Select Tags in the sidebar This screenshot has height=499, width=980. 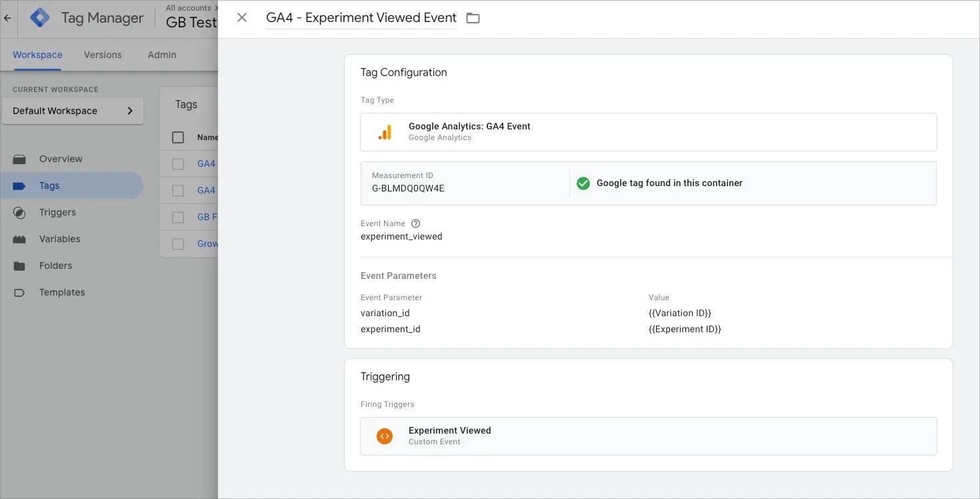click(x=72, y=185)
